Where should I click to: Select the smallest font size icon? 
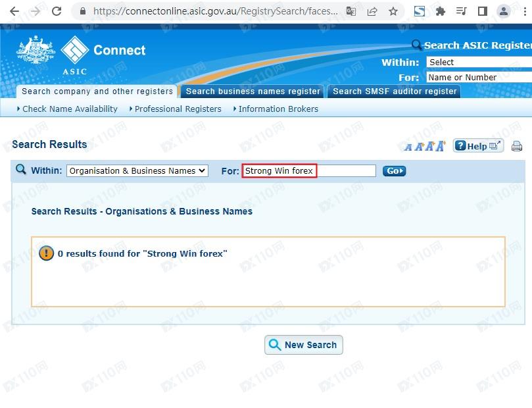pyautogui.click(x=408, y=147)
